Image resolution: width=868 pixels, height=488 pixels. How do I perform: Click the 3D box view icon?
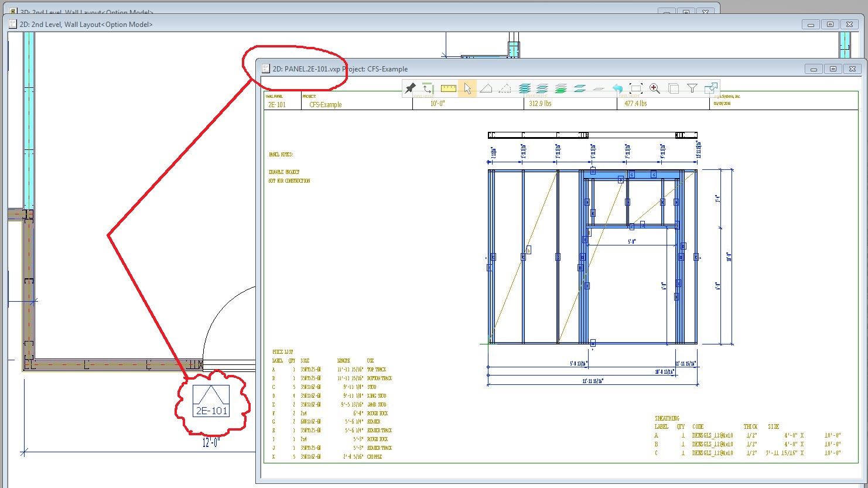point(674,88)
